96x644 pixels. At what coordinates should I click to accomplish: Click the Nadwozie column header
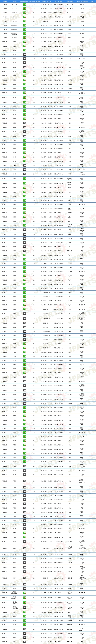(x=70, y=1)
